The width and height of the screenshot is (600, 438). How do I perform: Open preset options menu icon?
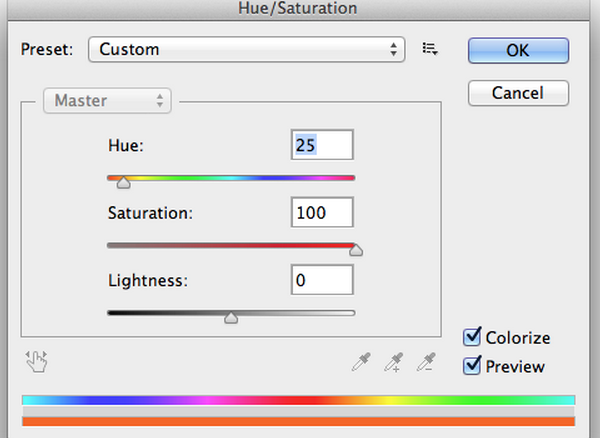tap(431, 48)
